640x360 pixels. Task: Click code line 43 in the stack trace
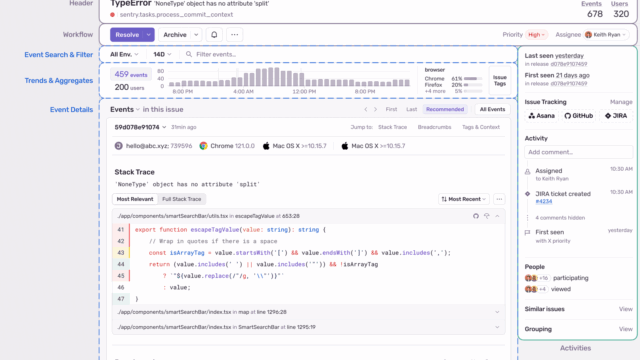tap(309, 253)
